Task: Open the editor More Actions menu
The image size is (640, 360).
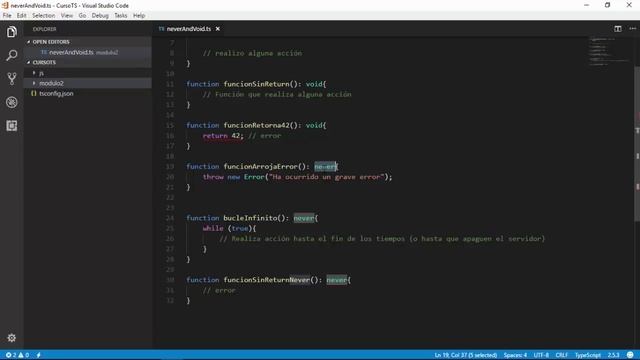Action: pyautogui.click(x=633, y=29)
